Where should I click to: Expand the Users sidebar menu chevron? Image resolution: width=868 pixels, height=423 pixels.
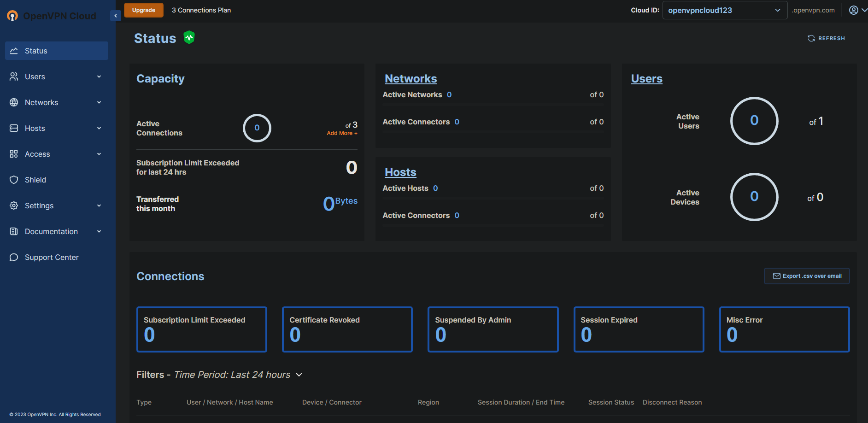(99, 76)
